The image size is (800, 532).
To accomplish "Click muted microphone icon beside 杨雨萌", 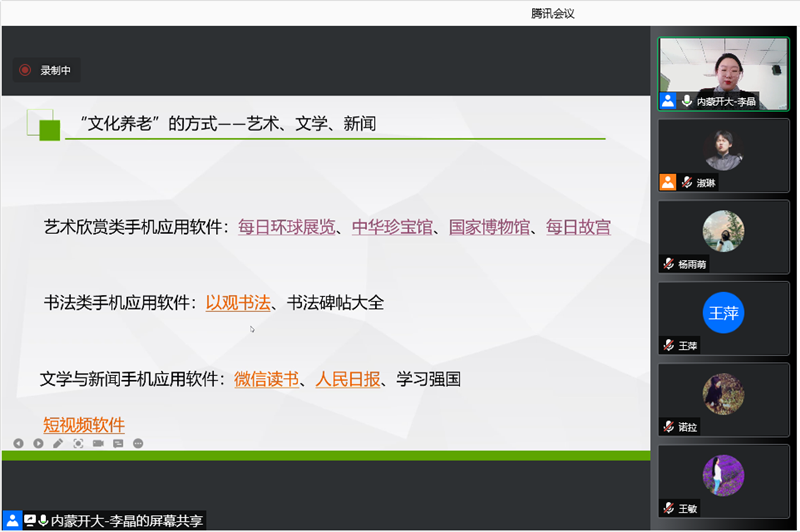I will [668, 264].
